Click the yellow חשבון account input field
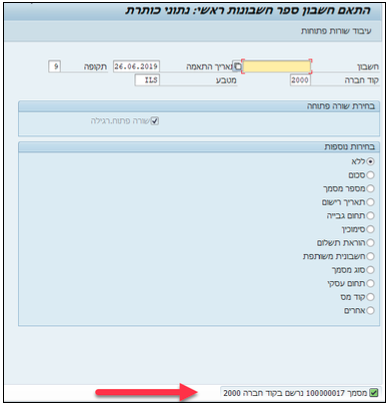Screen dimensions: 388x406 (276, 67)
